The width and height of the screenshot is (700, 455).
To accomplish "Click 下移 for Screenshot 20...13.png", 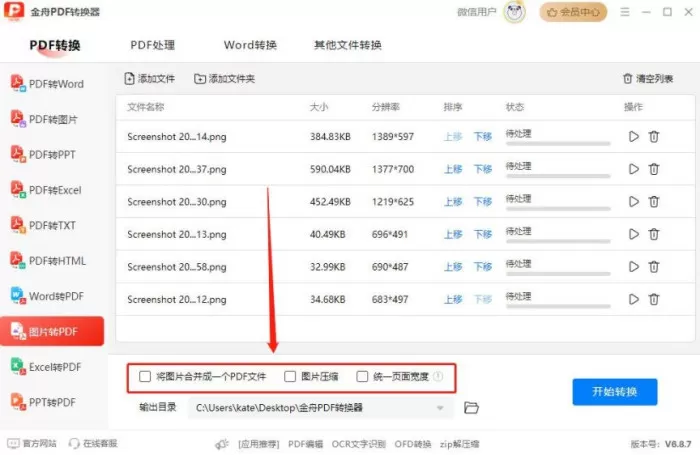I will [483, 234].
